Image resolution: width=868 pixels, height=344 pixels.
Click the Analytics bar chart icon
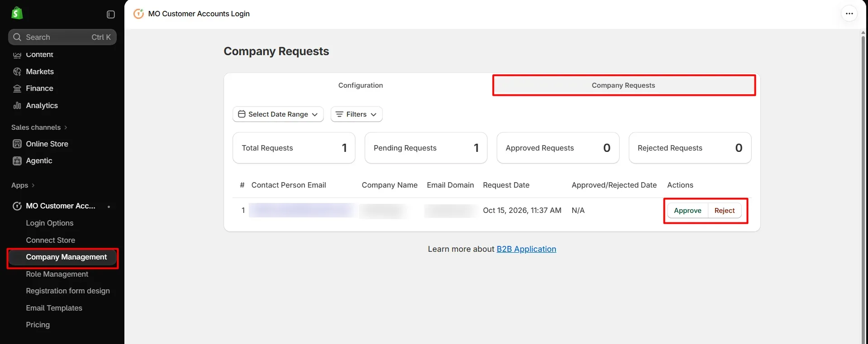pyautogui.click(x=17, y=105)
